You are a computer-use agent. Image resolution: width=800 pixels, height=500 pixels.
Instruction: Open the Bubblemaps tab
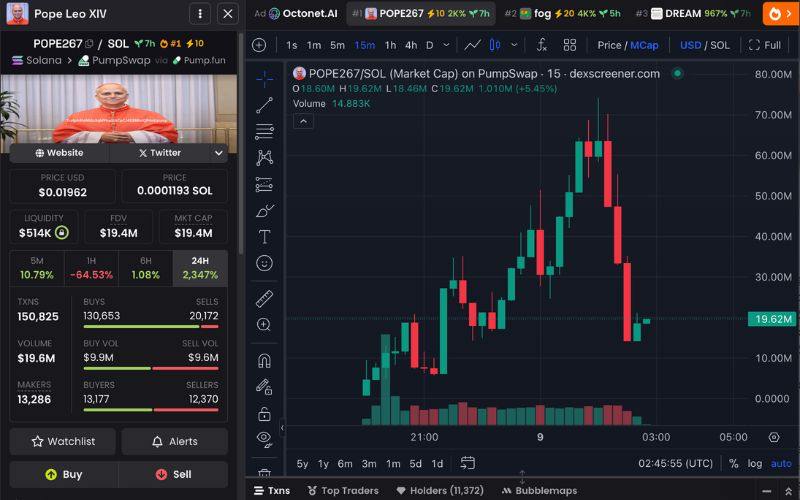539,490
